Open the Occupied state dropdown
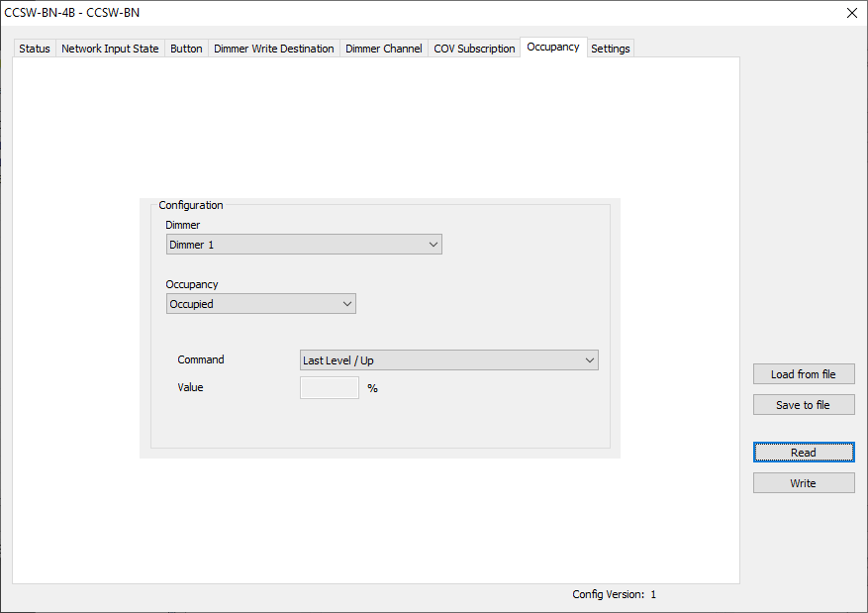The width and height of the screenshot is (868, 613). (260, 304)
